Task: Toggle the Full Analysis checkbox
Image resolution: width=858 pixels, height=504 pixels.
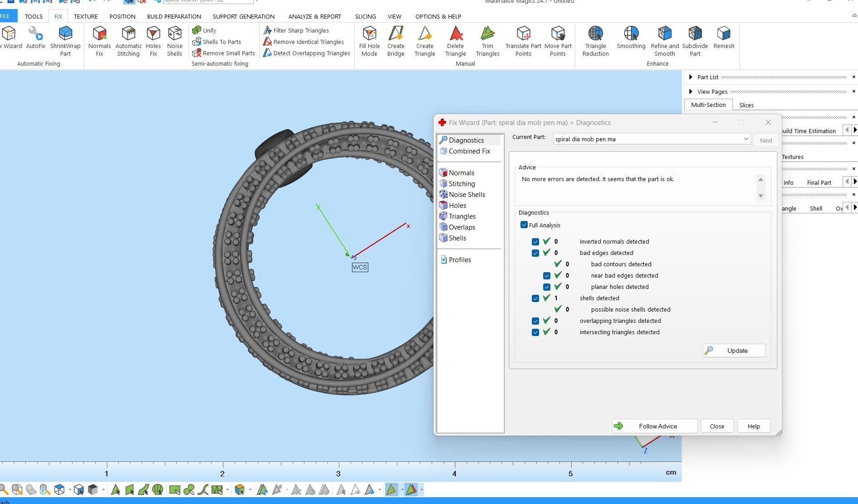Action: 524,225
